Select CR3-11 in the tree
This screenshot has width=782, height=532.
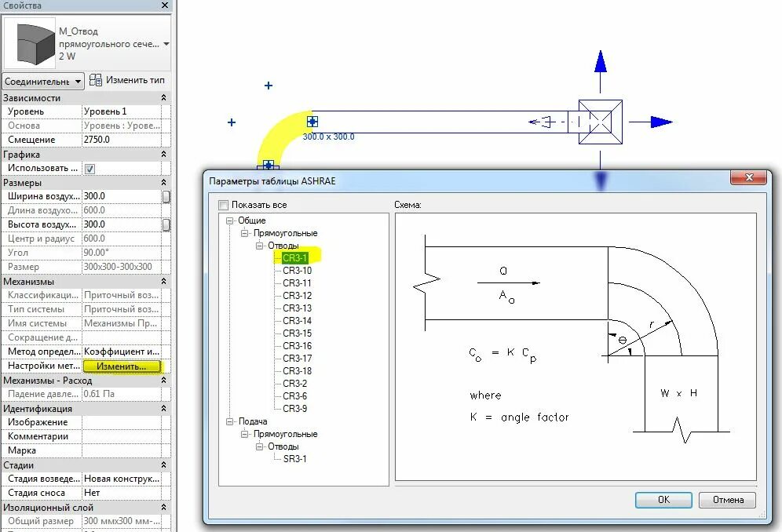298,282
